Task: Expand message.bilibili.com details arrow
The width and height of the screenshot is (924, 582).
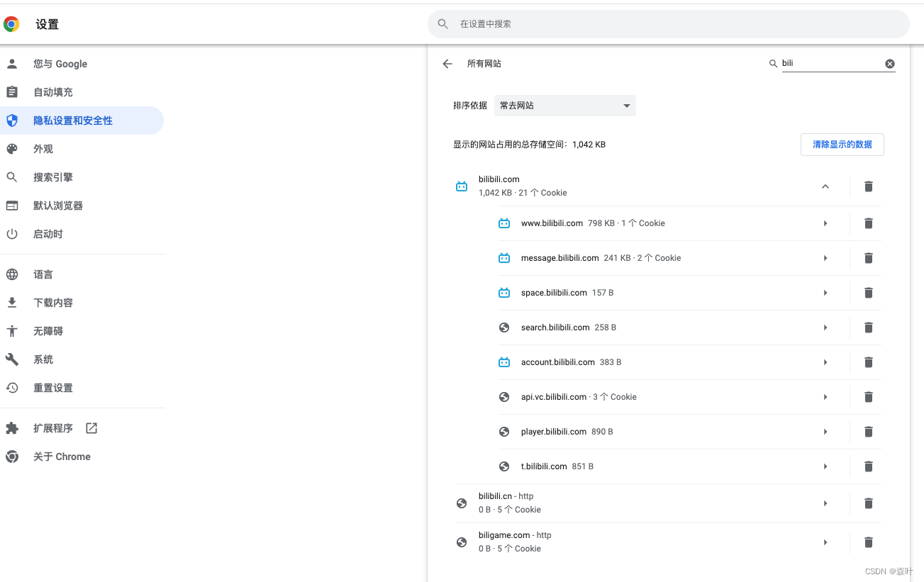Action: click(x=825, y=258)
